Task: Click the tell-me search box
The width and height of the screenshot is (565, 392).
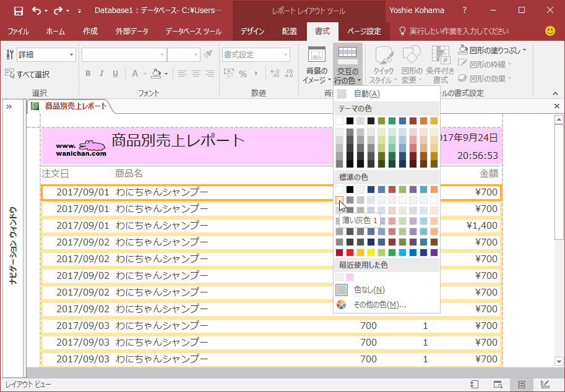Action: click(458, 31)
